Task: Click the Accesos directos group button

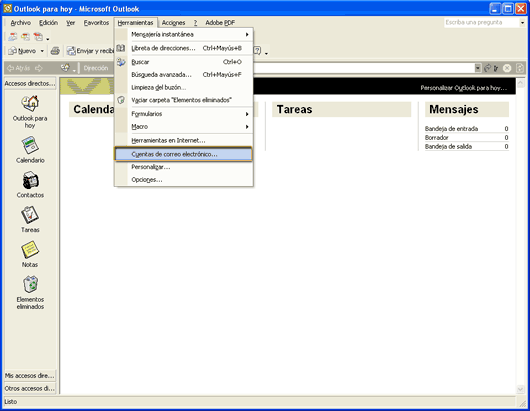Action: pyautogui.click(x=30, y=83)
